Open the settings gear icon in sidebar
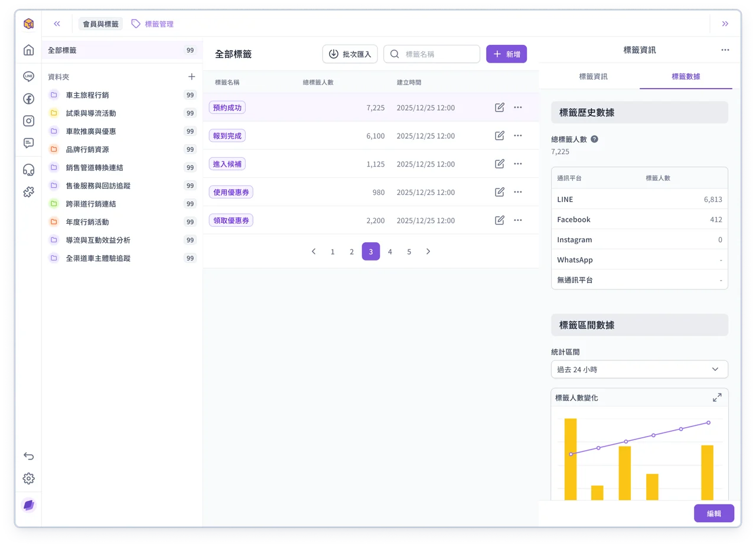 click(x=28, y=478)
